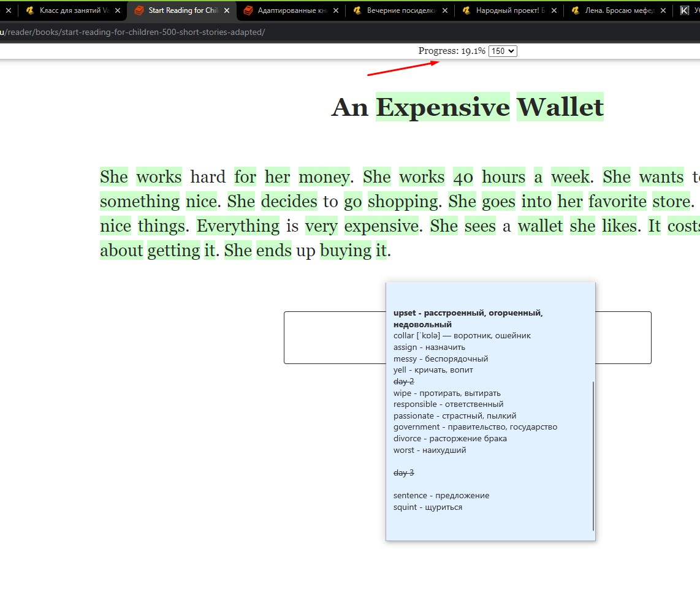Close the 'Класс для занятий' tab
The image size is (700, 592).
118,10
